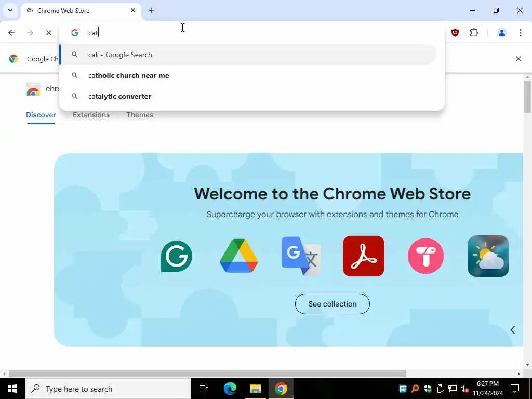
Task: Click the muted volume tray icon
Action: pos(464,389)
